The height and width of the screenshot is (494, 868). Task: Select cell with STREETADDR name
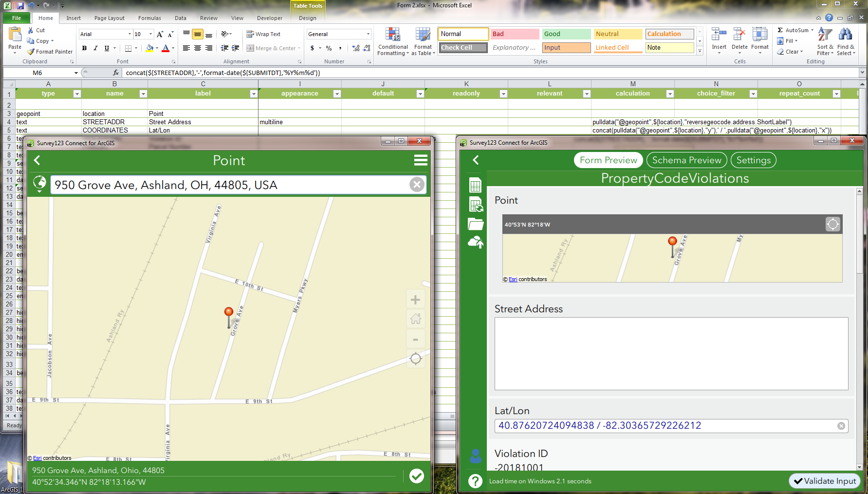pyautogui.click(x=114, y=122)
